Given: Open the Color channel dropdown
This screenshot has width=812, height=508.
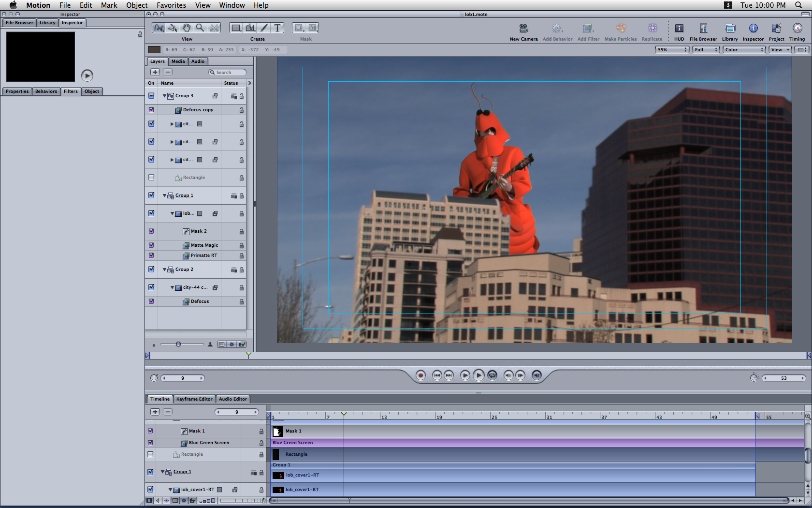Looking at the screenshot, I should 744,50.
